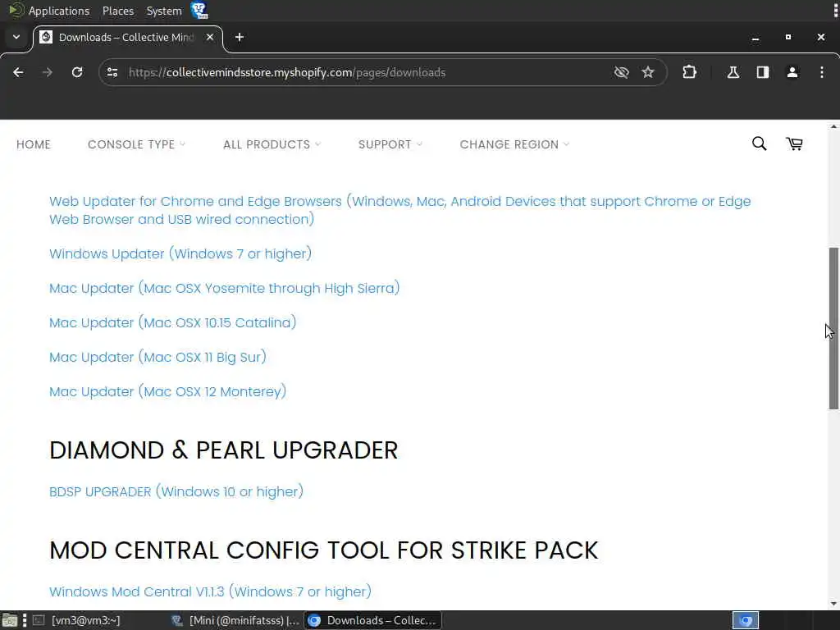Screen dimensions: 840x630
Task: Click the MOD CENTRAL CONFIG TOOL heading
Action: click(323, 550)
